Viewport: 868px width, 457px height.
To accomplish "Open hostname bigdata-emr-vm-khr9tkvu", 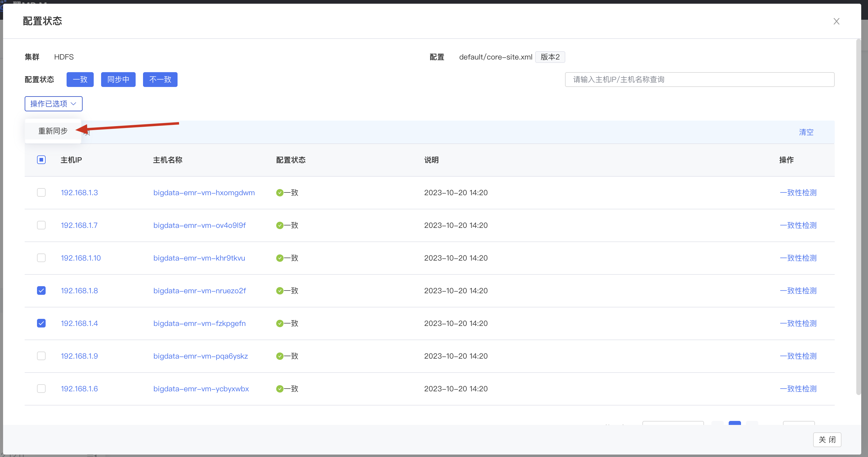I will click(x=199, y=258).
